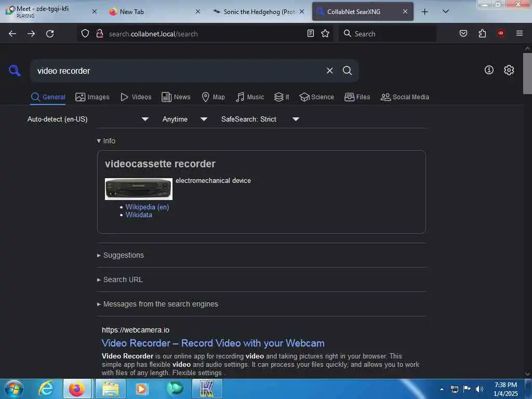
Task: Open the Extensions puzzle icon
Action: click(x=482, y=33)
